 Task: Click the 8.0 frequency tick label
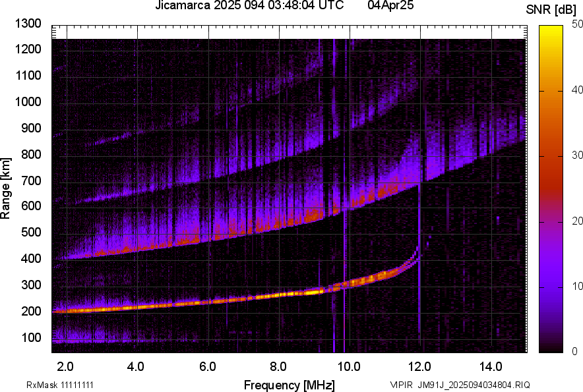(x=278, y=367)
